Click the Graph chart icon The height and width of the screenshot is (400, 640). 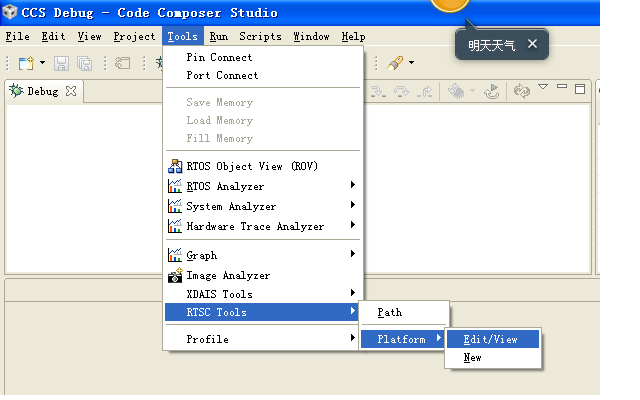pyautogui.click(x=175, y=255)
